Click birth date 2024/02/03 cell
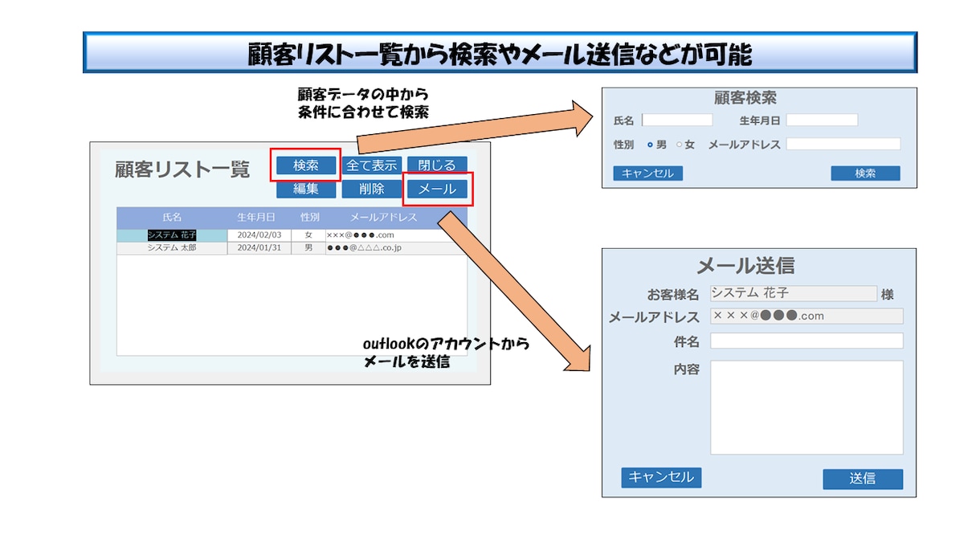 (x=259, y=235)
